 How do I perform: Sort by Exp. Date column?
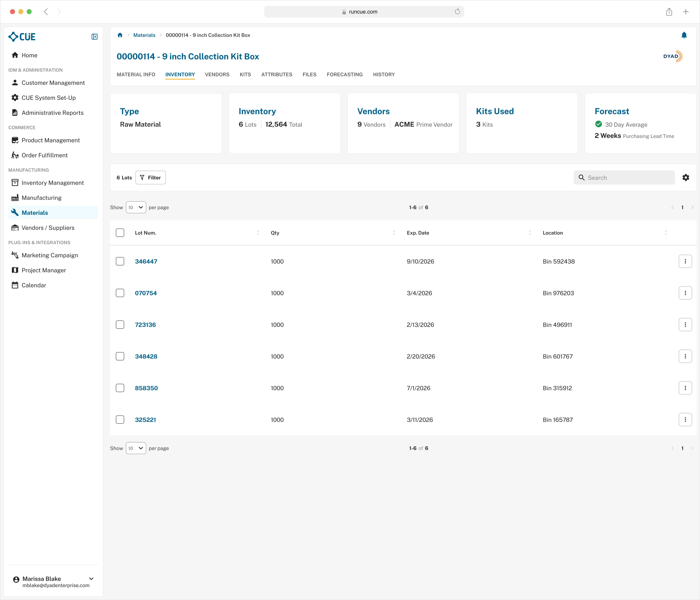(530, 233)
